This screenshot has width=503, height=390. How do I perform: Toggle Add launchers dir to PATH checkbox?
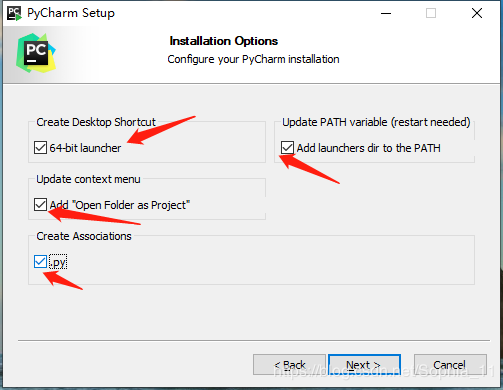(x=287, y=147)
